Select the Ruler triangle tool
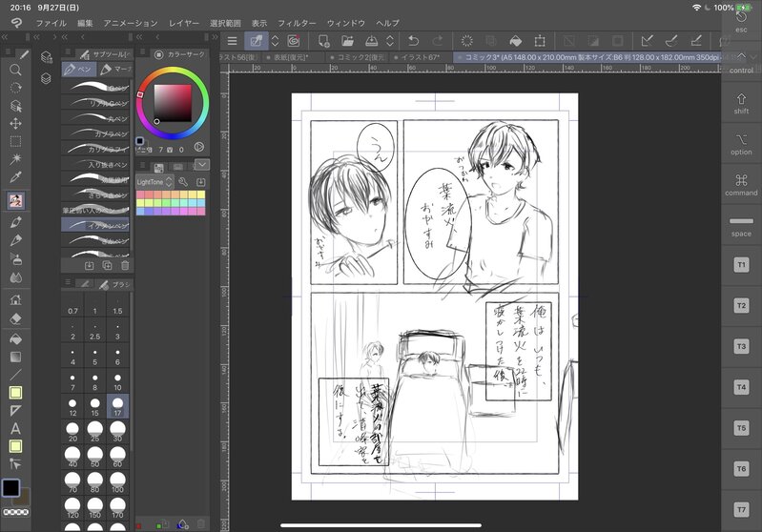This screenshot has height=532, width=762. (15, 411)
